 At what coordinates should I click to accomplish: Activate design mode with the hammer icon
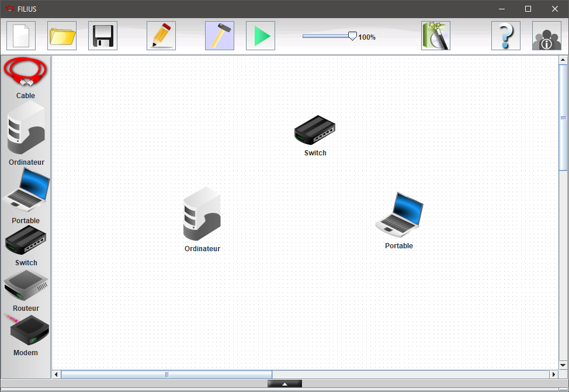220,36
